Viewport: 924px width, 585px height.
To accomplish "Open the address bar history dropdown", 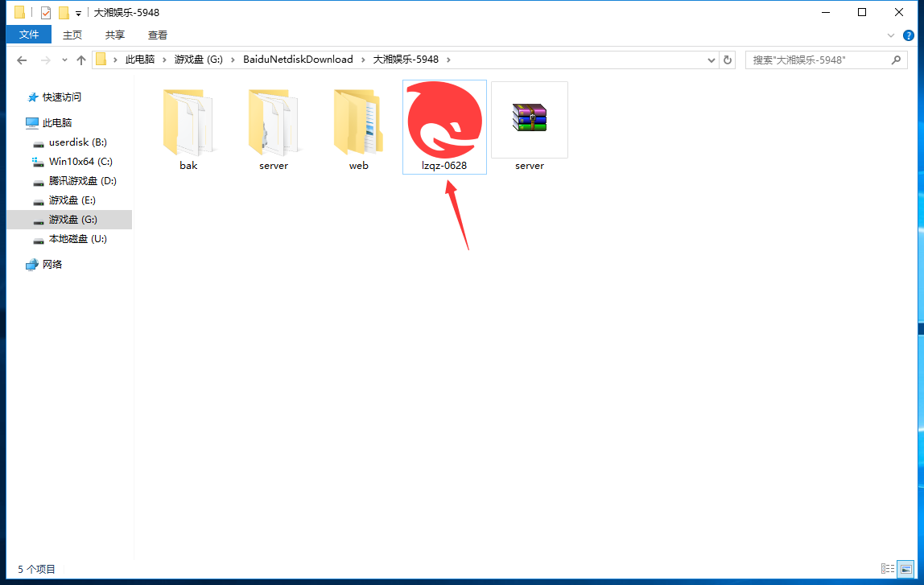I will pyautogui.click(x=711, y=60).
